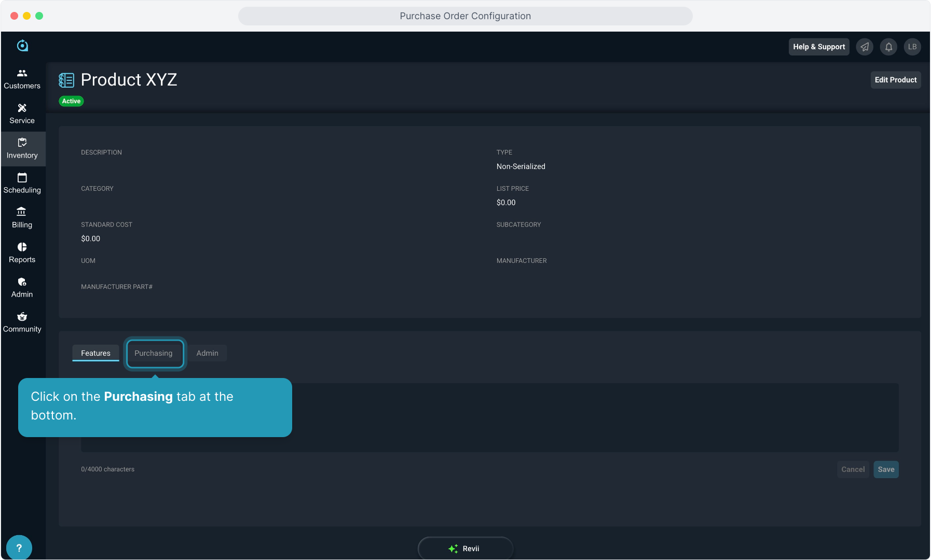The width and height of the screenshot is (931, 560).
Task: Open the Customers section in sidebar
Action: [x=22, y=79]
